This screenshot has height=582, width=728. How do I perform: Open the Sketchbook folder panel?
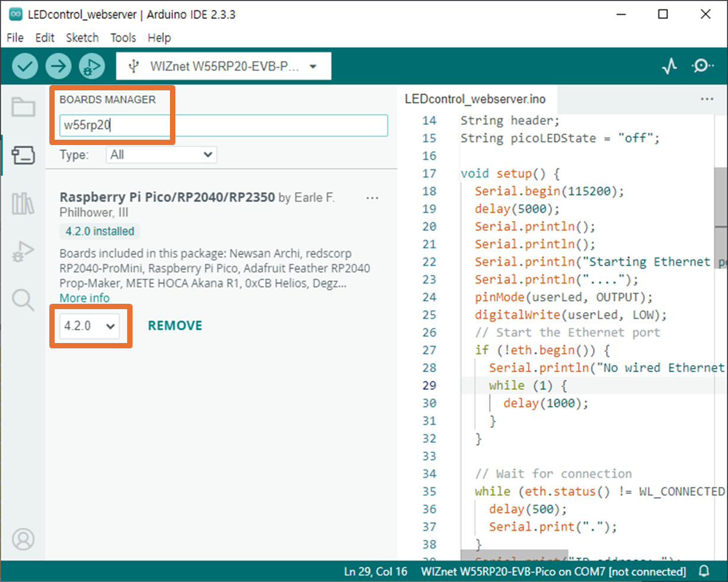[23, 108]
